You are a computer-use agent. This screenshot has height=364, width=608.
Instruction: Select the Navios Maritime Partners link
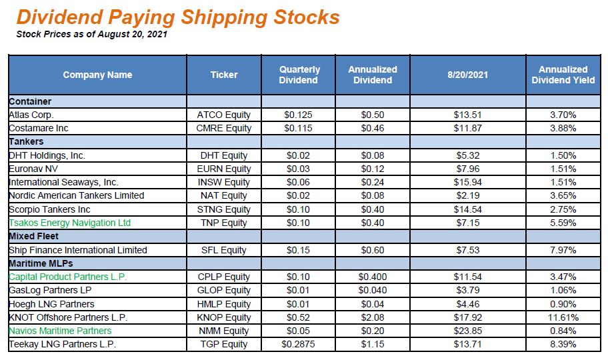coord(60,331)
